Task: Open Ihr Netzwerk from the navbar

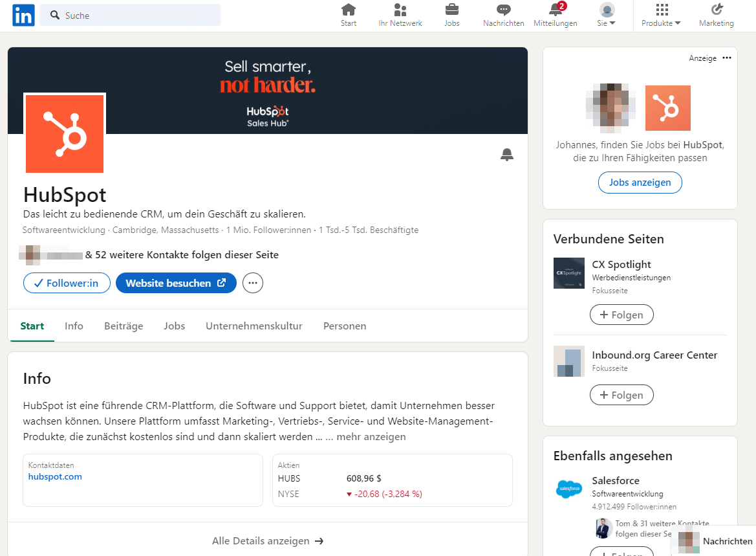Action: tap(400, 16)
